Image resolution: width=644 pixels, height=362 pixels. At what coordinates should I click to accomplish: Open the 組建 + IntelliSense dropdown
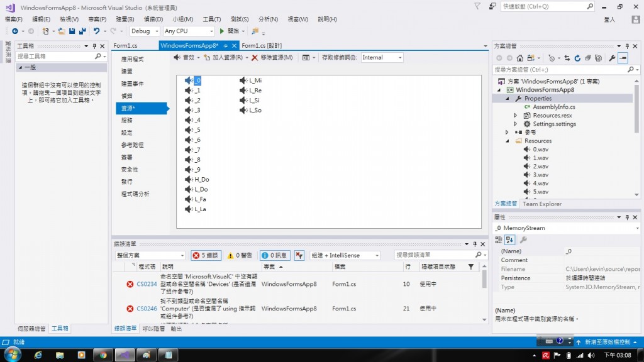pos(345,255)
